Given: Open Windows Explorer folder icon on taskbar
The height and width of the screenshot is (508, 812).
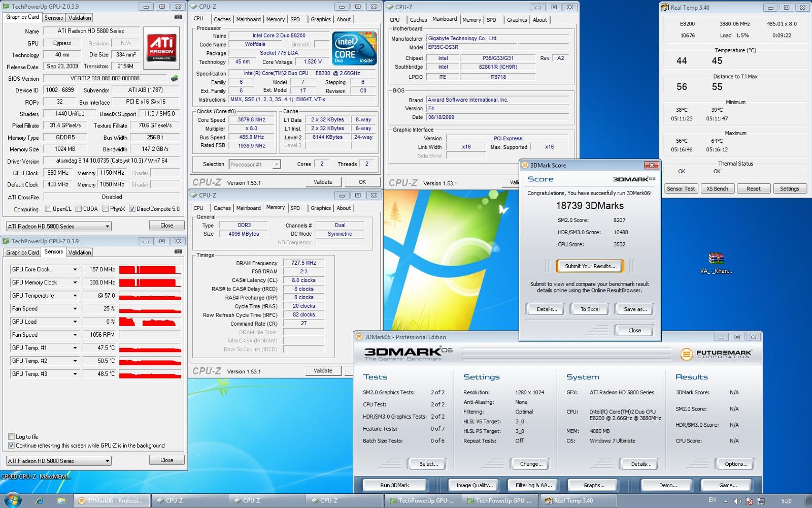Looking at the screenshot, I should click(x=61, y=501).
